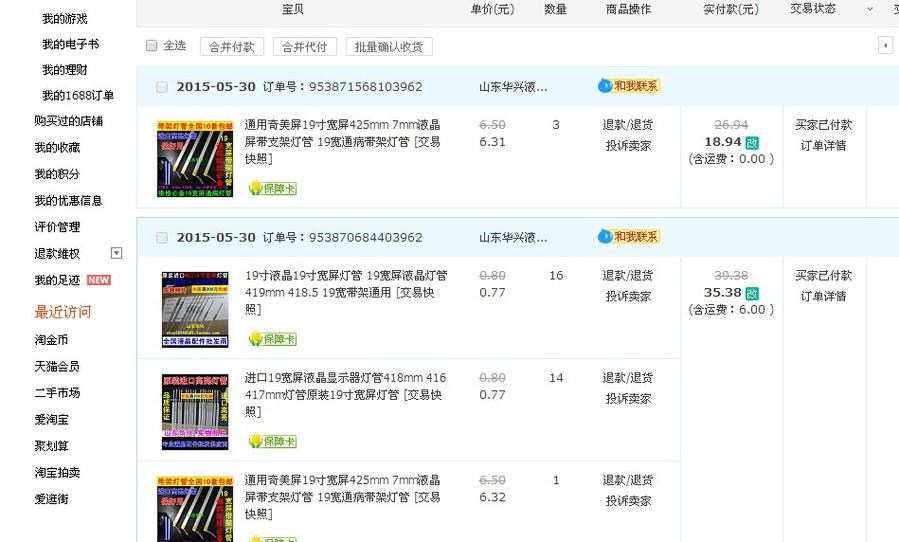Go to 二手市场 under 最近访问
The height and width of the screenshot is (542, 899).
tap(57, 393)
